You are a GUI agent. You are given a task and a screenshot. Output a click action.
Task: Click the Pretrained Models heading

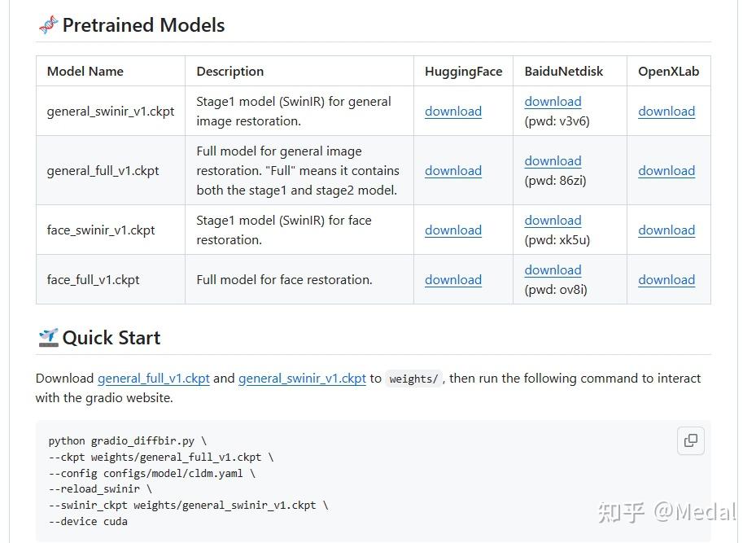coord(143,25)
